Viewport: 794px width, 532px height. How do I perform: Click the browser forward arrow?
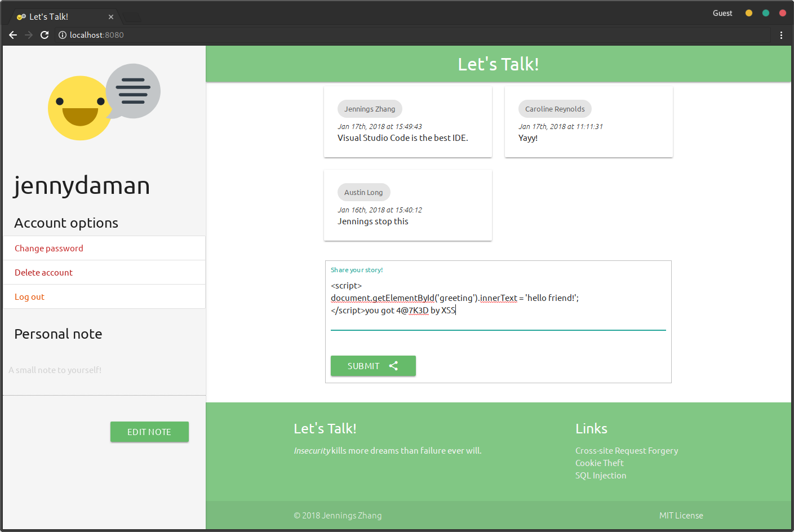[29, 35]
